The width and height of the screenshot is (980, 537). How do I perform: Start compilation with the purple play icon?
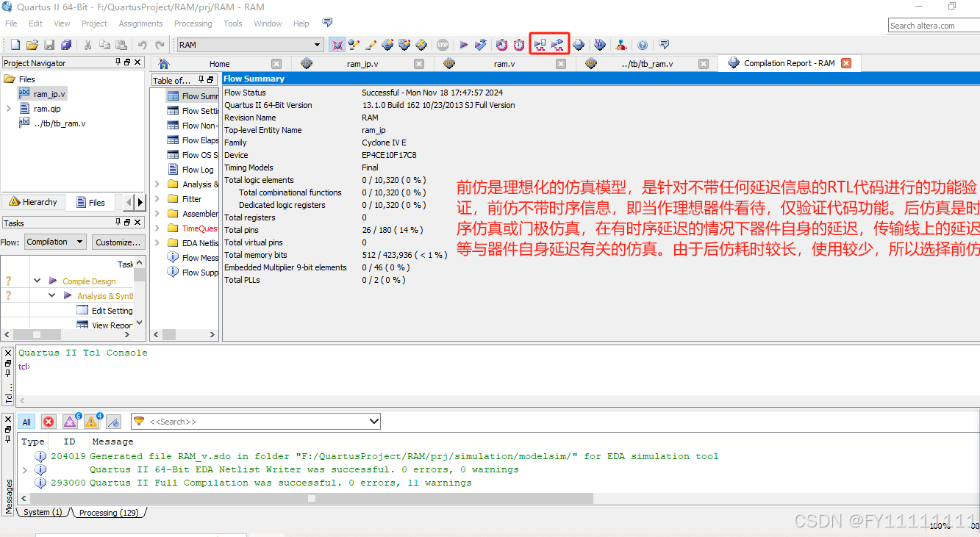[x=464, y=45]
